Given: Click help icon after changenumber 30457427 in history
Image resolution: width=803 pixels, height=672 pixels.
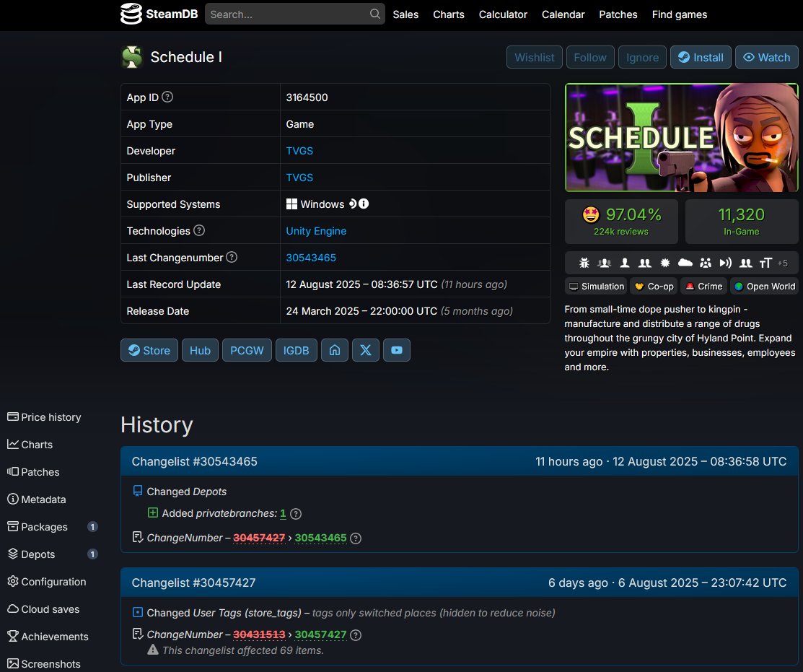Looking at the screenshot, I should click(x=356, y=635).
